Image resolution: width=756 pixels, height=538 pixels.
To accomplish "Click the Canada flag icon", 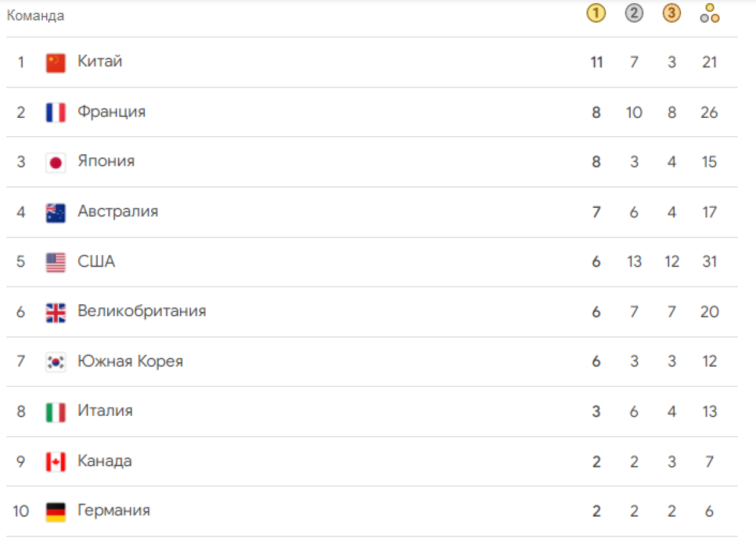I will pyautogui.click(x=55, y=462).
